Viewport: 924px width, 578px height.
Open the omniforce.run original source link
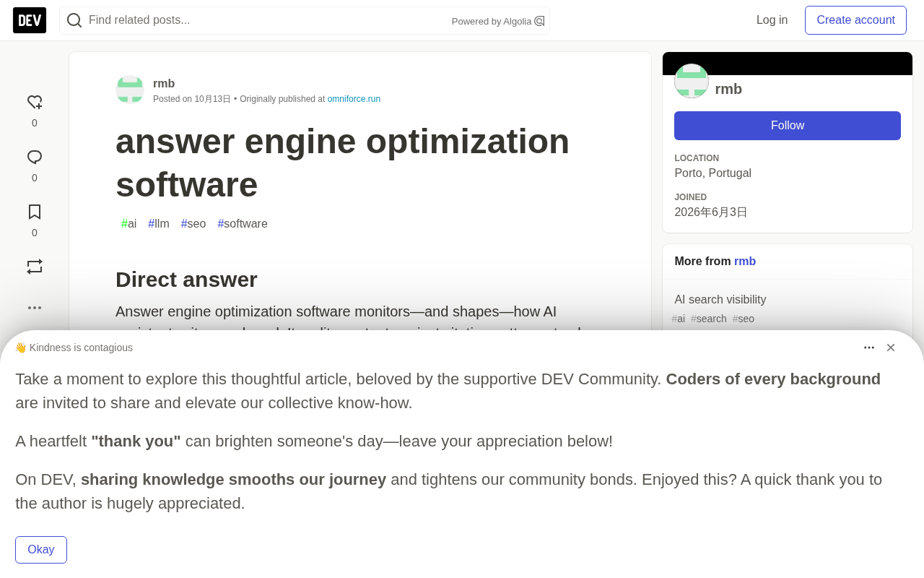click(354, 99)
